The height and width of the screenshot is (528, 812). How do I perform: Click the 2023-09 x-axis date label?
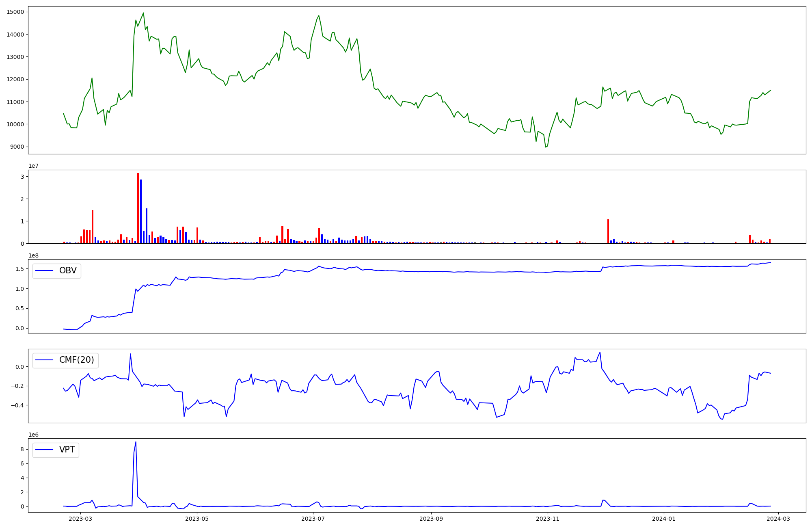coord(431,519)
